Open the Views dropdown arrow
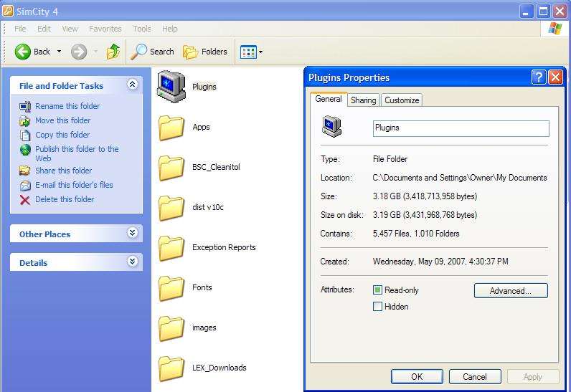Image resolution: width=571 pixels, height=392 pixels. pos(260,52)
